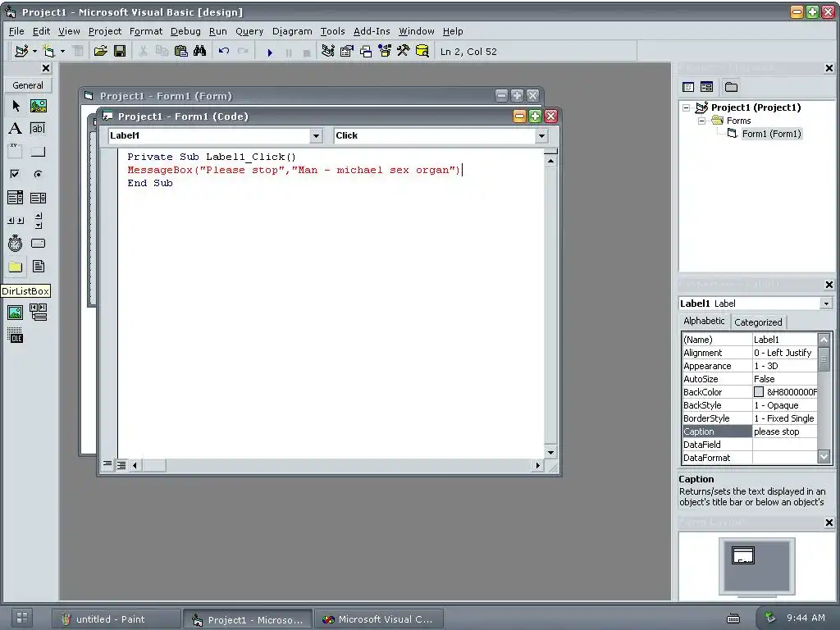Select the FileListBox tool
Image resolution: width=840 pixels, height=630 pixels.
[38, 267]
